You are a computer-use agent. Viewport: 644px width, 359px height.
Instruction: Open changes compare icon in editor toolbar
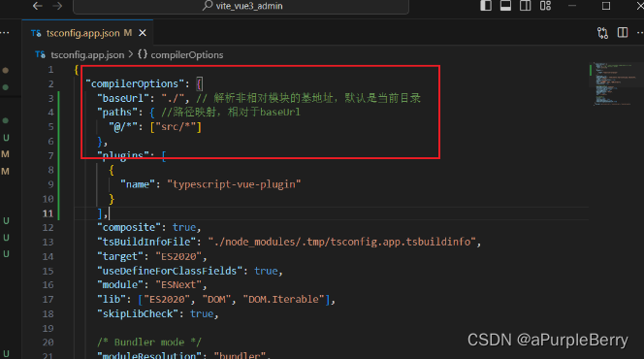[602, 33]
